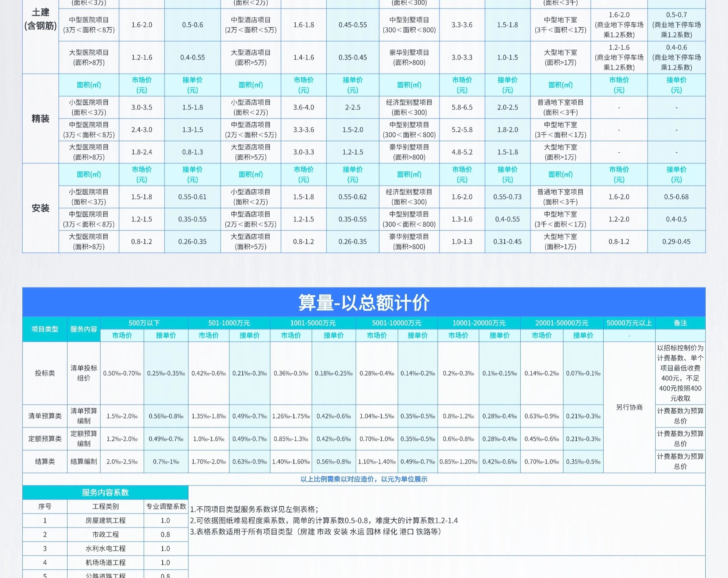Select the 豪华别墅项目 cell in 安装 section
Image resolution: width=728 pixels, height=578 pixels.
409,242
